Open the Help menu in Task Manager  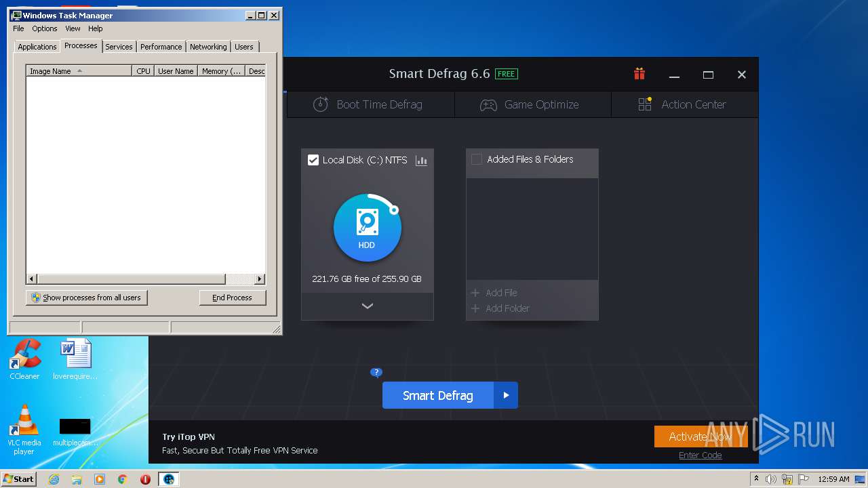point(96,28)
